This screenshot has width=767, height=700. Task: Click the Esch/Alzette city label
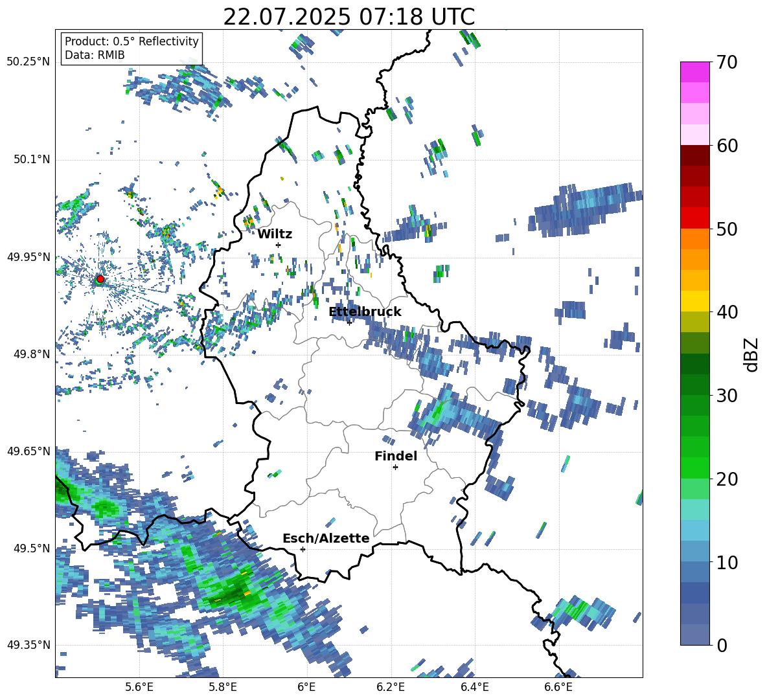(x=326, y=538)
